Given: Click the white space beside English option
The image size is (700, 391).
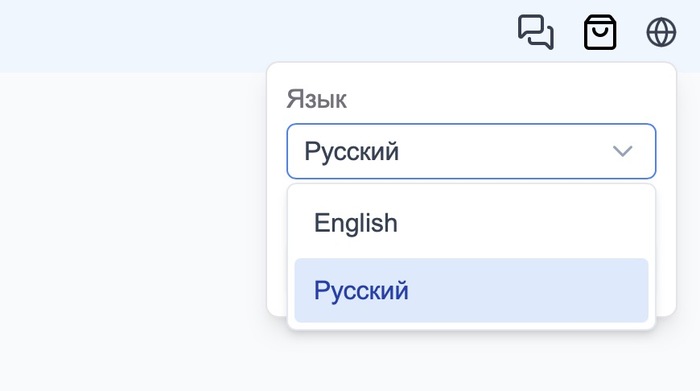Looking at the screenshot, I should click(522, 223).
